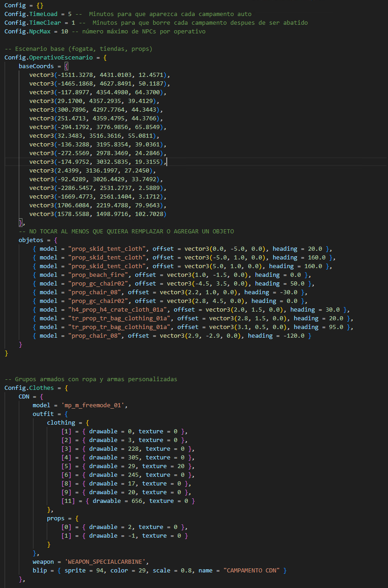Click 'WEAPON_SPECIALCARBINE' weapon string
Viewport: 388px width, 588px height.
click(106, 562)
